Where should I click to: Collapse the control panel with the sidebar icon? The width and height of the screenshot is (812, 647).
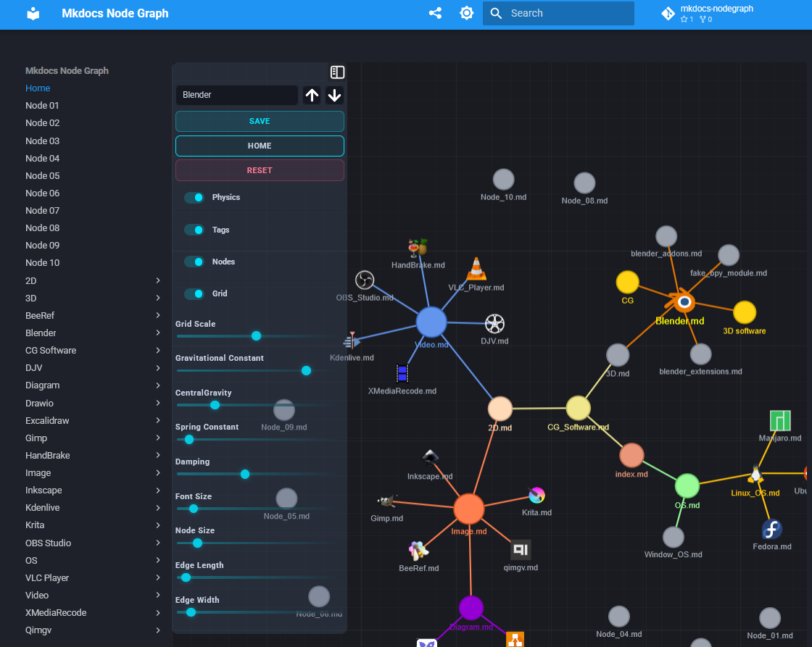tap(337, 72)
